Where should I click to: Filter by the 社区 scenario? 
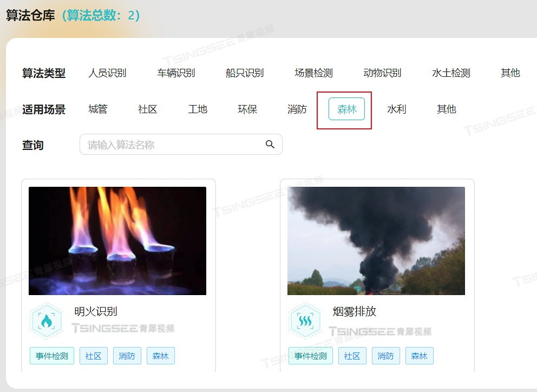(x=148, y=109)
